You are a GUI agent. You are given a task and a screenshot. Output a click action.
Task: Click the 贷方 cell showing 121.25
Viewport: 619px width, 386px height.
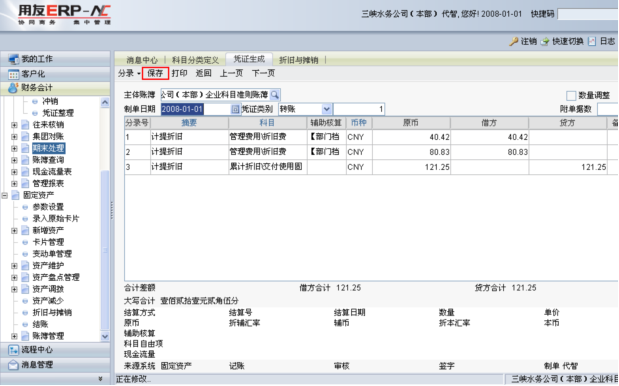point(568,167)
